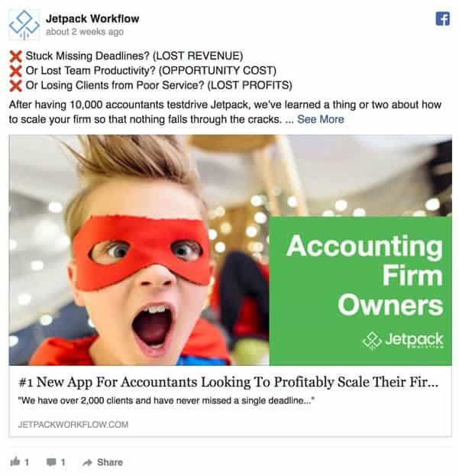Click the thumbs-up like icon
The image size is (459, 476).
15,461
